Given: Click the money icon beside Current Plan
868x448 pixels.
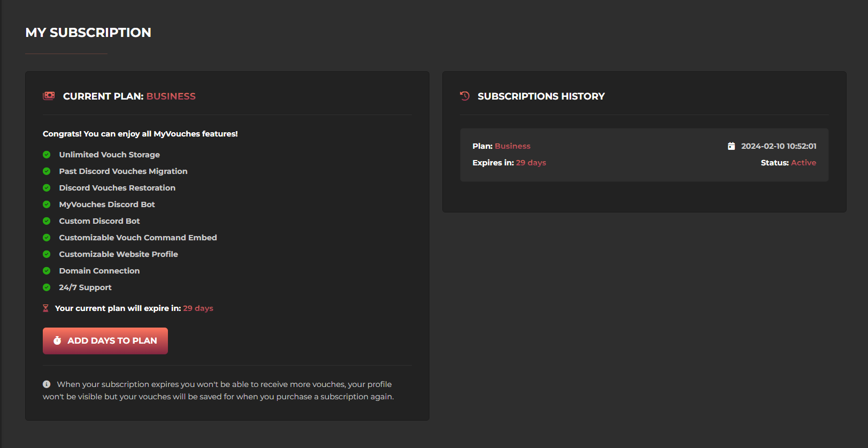Looking at the screenshot, I should coord(49,96).
